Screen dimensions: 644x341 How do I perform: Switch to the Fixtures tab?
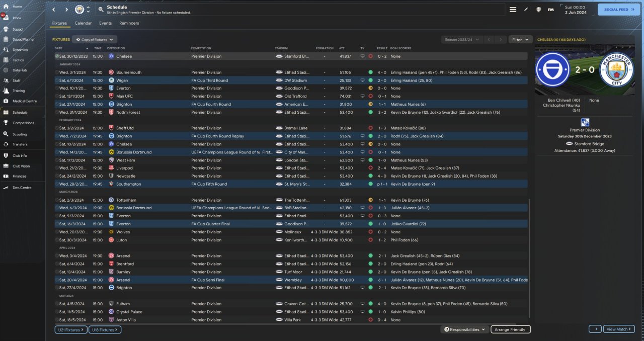click(x=59, y=23)
